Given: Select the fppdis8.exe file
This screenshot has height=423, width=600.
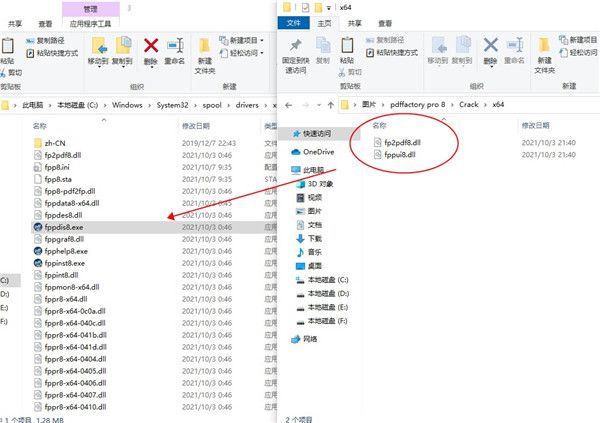Looking at the screenshot, I should 66,227.
